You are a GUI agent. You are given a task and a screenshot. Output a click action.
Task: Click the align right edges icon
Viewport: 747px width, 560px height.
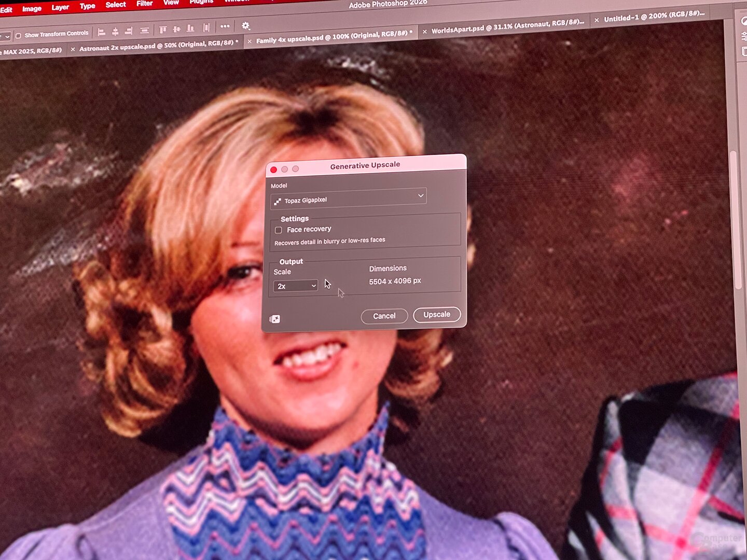point(129,31)
